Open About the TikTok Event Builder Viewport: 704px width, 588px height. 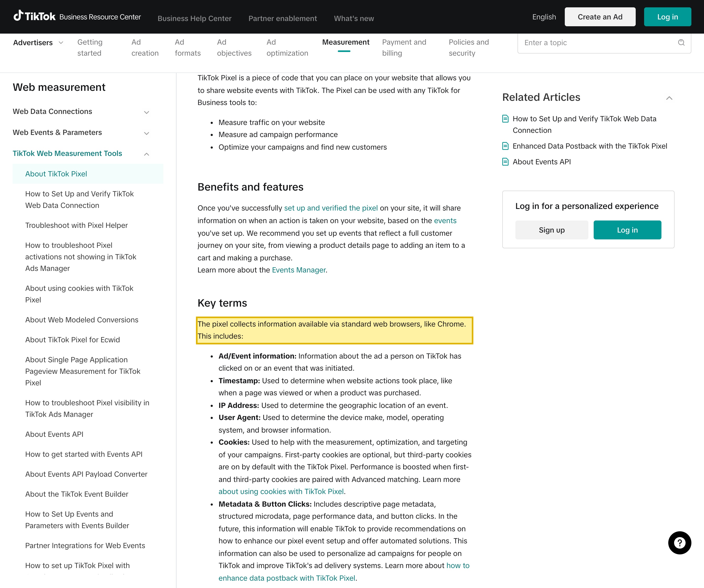(x=77, y=494)
